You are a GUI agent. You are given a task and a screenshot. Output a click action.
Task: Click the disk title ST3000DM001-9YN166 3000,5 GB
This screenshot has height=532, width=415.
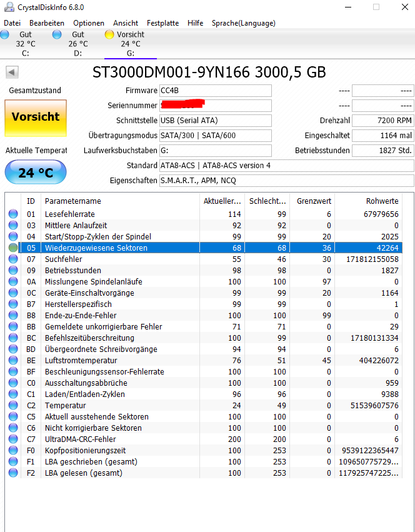pos(209,73)
